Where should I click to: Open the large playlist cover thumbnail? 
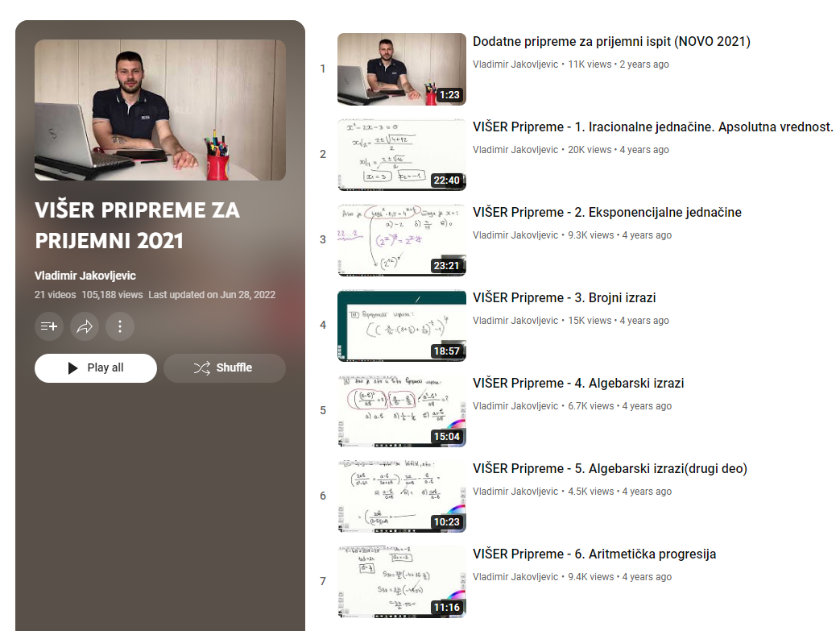(160, 110)
